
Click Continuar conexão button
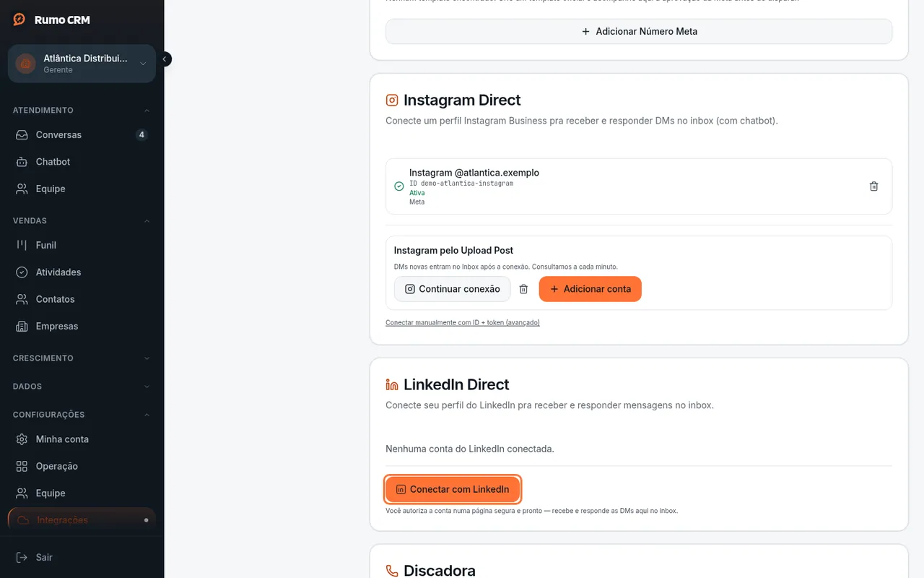click(453, 289)
